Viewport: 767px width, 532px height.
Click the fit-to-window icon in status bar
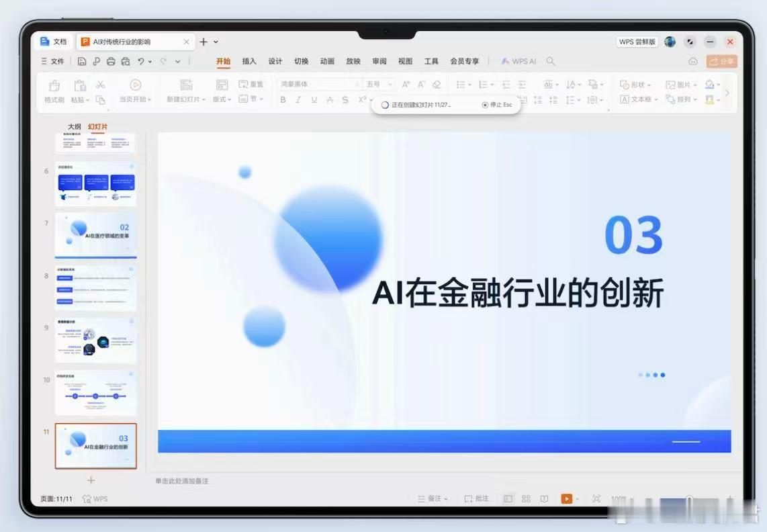596,498
